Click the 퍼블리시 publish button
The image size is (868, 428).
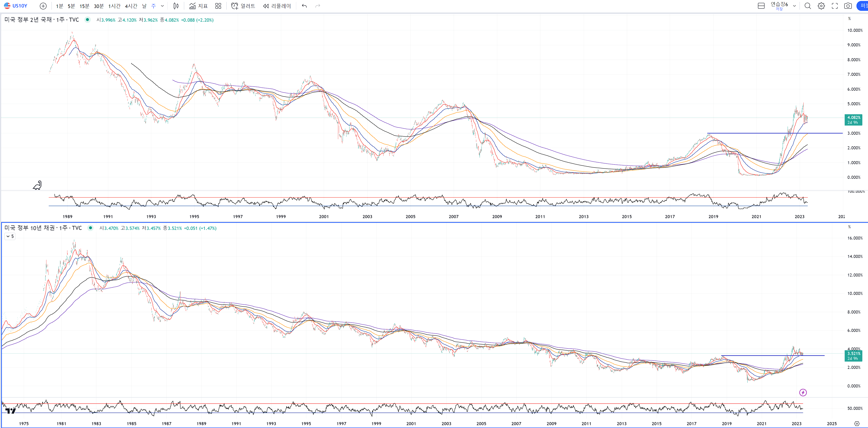[x=863, y=6]
